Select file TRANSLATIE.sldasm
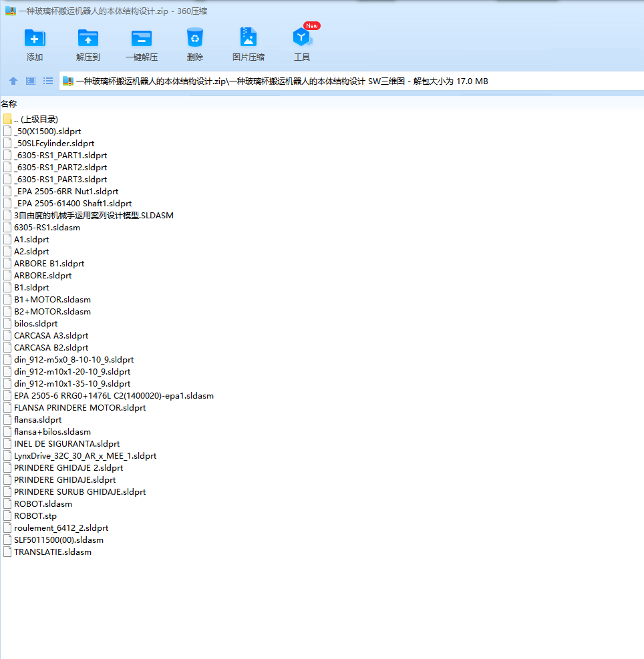The height and width of the screenshot is (659, 644). click(x=53, y=552)
